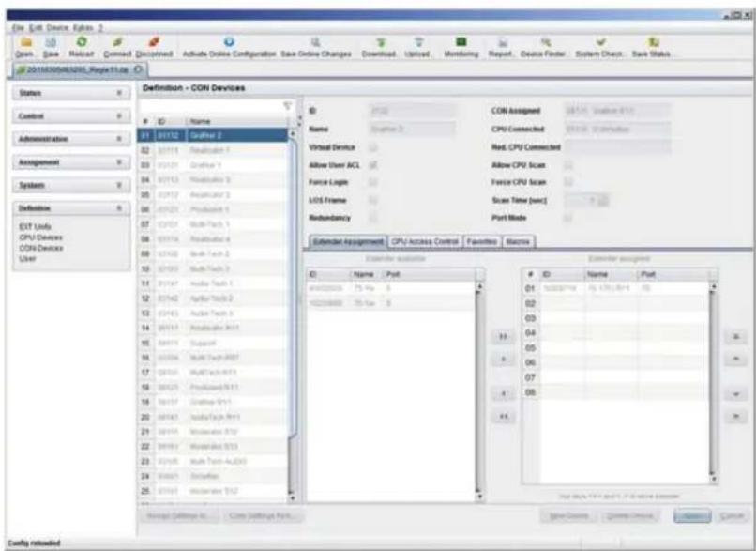Expand the Control sidebar section
The image size is (756, 551).
tap(71, 115)
